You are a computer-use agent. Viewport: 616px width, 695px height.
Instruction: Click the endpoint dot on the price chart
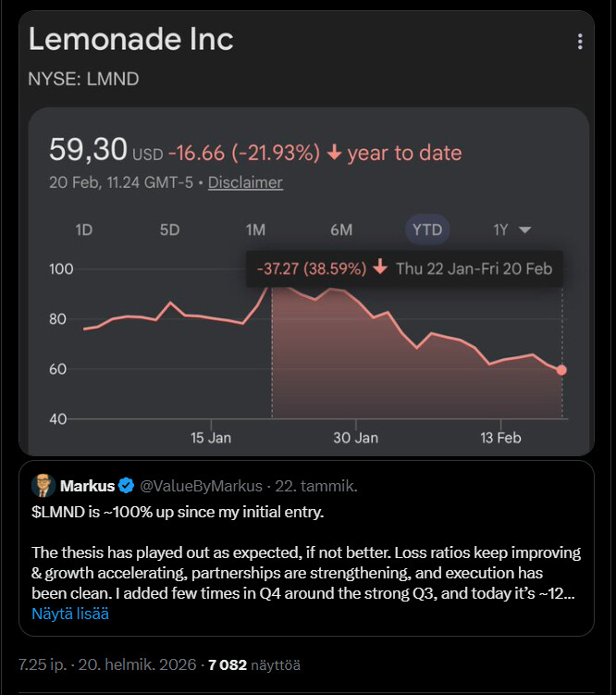click(x=561, y=370)
